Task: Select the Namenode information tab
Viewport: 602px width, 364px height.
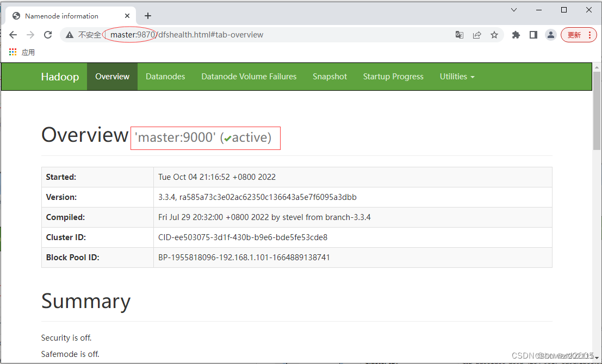Action: [70, 16]
